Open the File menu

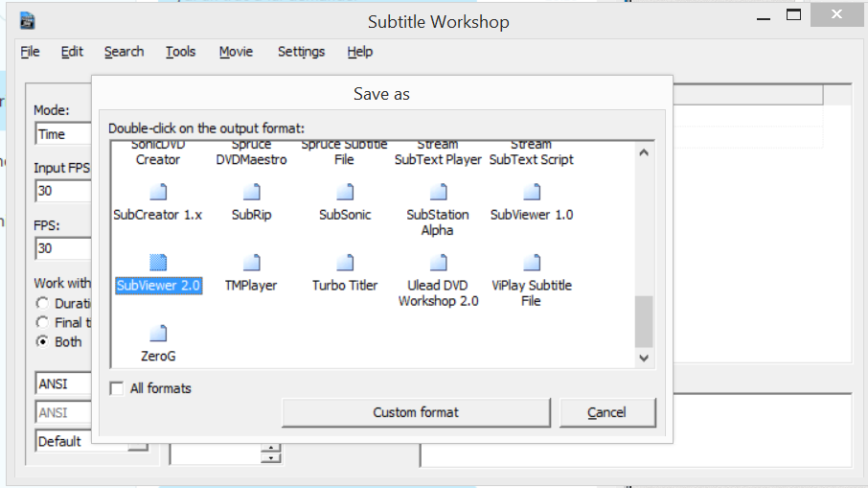coord(30,52)
